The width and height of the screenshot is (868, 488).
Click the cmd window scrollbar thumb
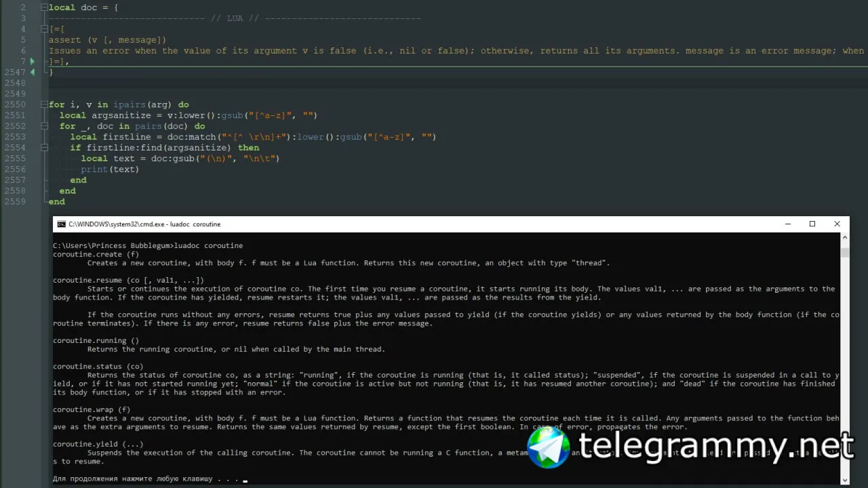coord(844,253)
